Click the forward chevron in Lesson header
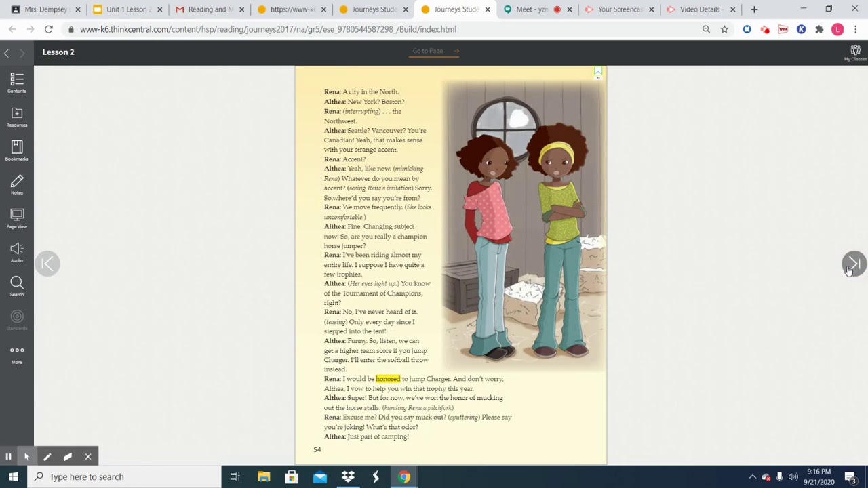The image size is (868, 488). tap(22, 52)
